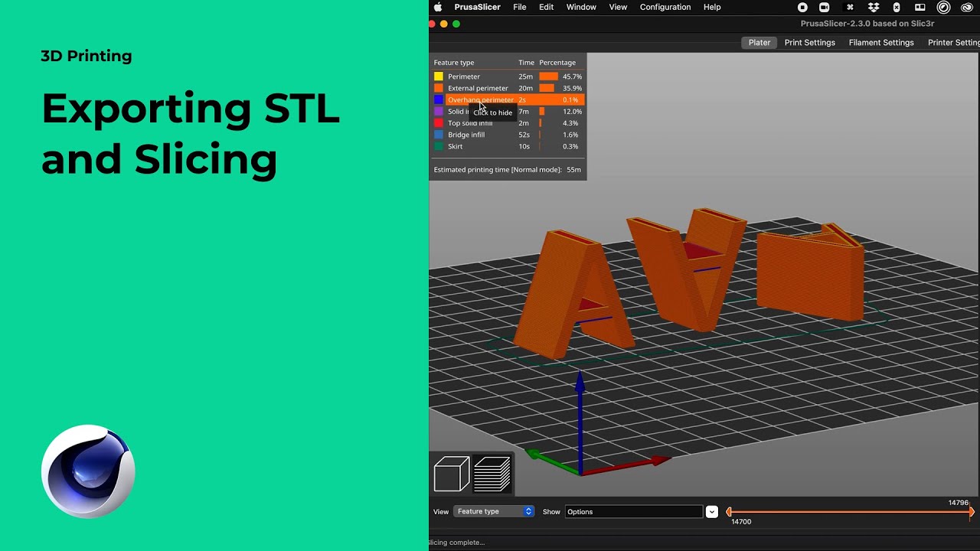
Task: Click the 14700 slider value label
Action: click(741, 522)
